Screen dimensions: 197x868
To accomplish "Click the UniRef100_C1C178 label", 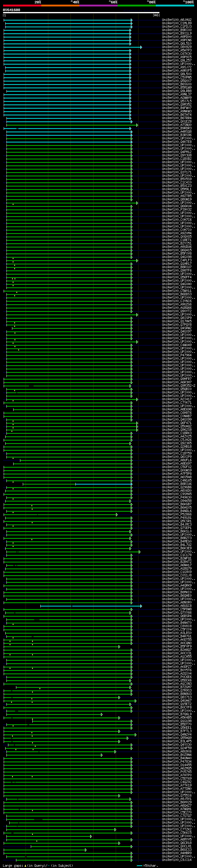I will [177, 555].
